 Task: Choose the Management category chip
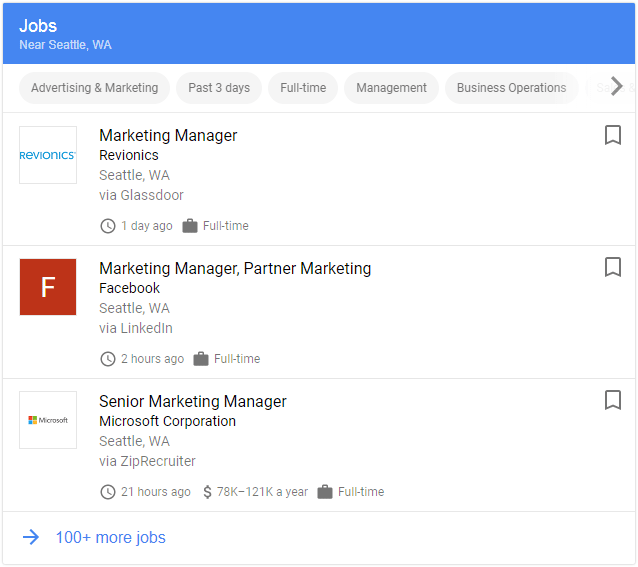(x=391, y=88)
